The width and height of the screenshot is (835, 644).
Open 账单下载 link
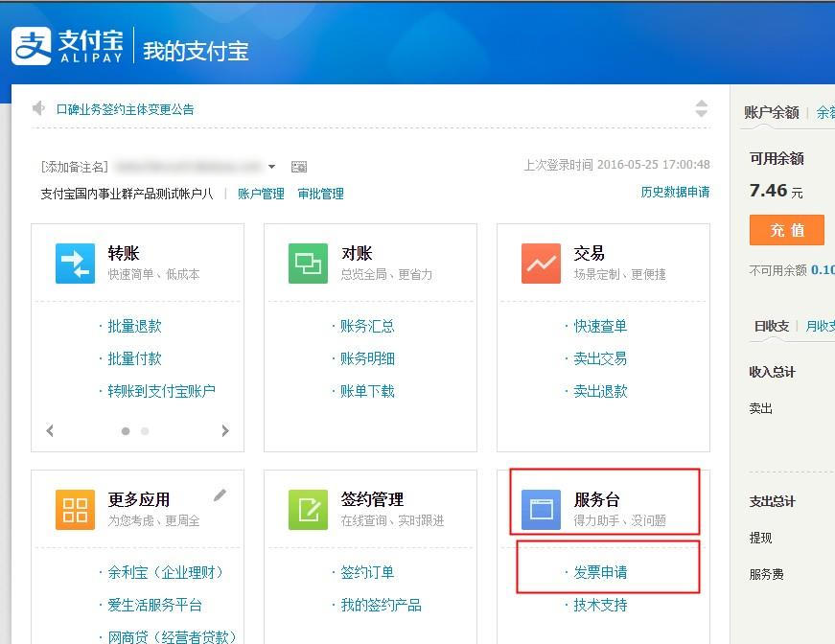[x=367, y=391]
